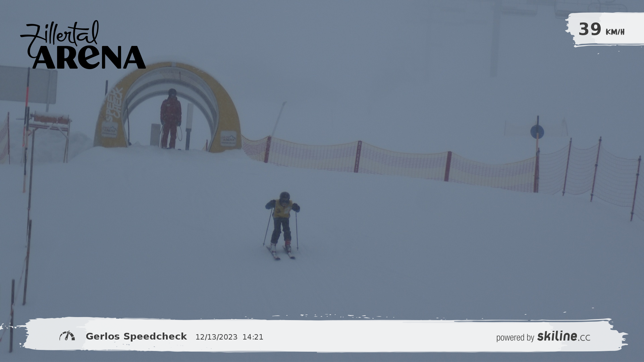Image resolution: width=644 pixels, height=362 pixels.
Task: Click the Arena logo on arch's right base
Action: coord(228,138)
